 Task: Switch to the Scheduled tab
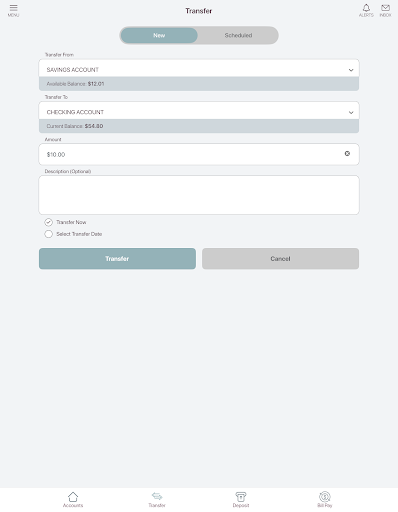pyautogui.click(x=238, y=35)
